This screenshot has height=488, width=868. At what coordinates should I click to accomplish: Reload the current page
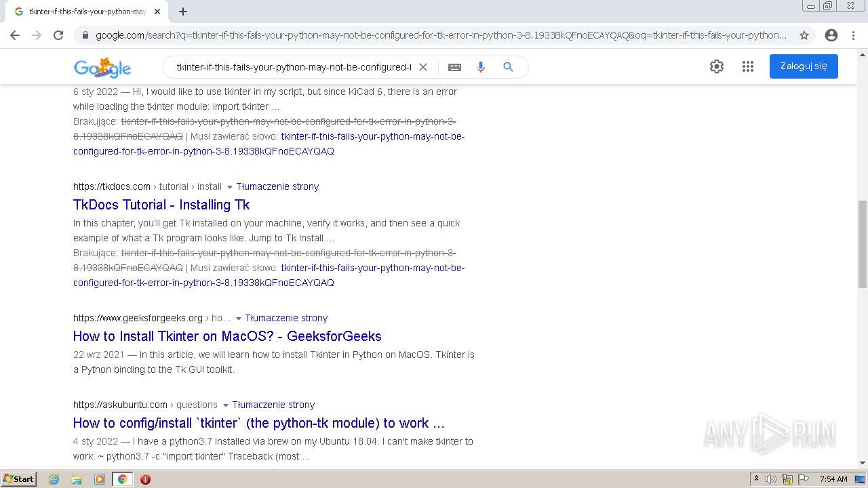[58, 35]
